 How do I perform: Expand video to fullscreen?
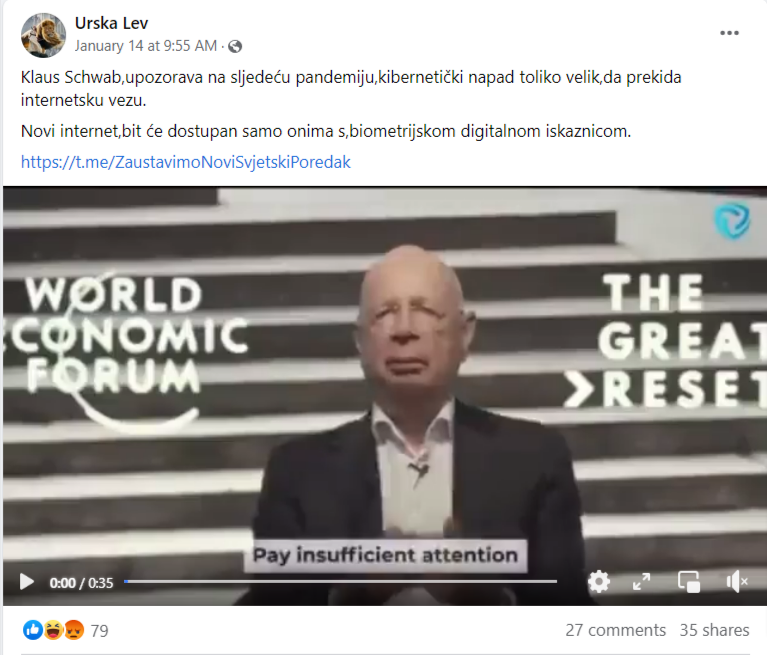pyautogui.click(x=641, y=582)
